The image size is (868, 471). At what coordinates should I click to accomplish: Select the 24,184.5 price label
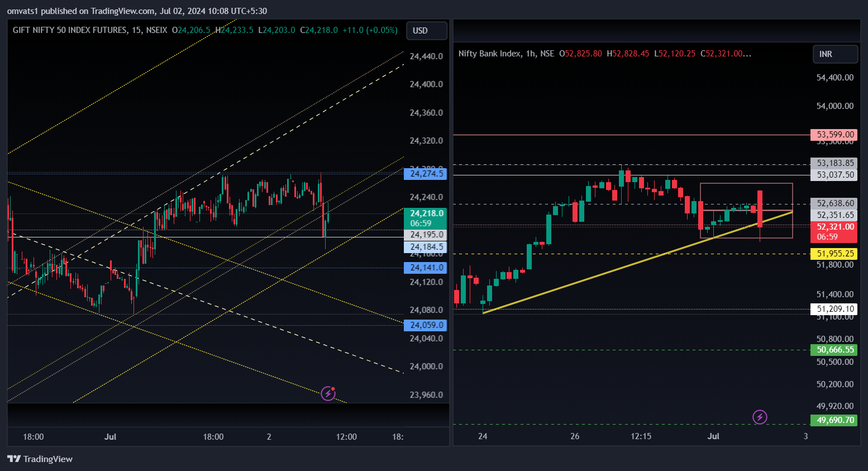tap(425, 247)
